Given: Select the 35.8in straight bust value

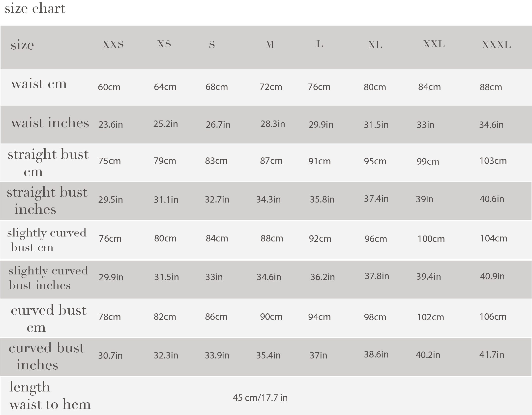Looking at the screenshot, I should pyautogui.click(x=322, y=199).
